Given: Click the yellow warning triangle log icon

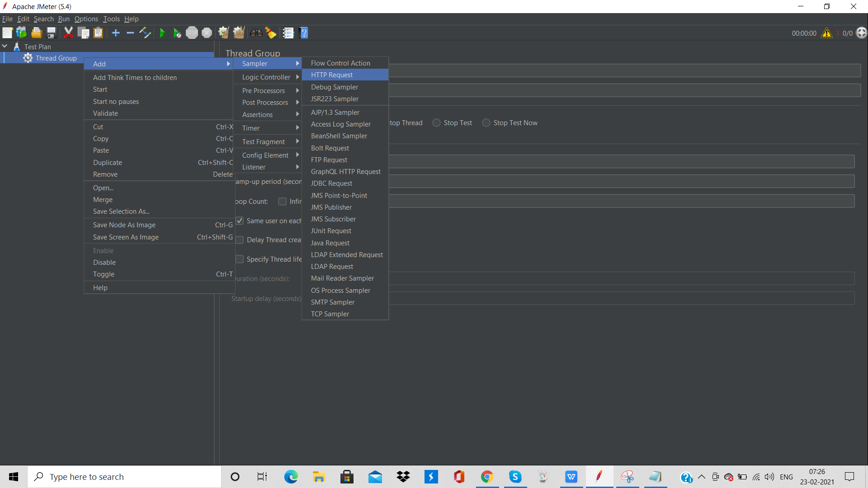Looking at the screenshot, I should (x=826, y=33).
